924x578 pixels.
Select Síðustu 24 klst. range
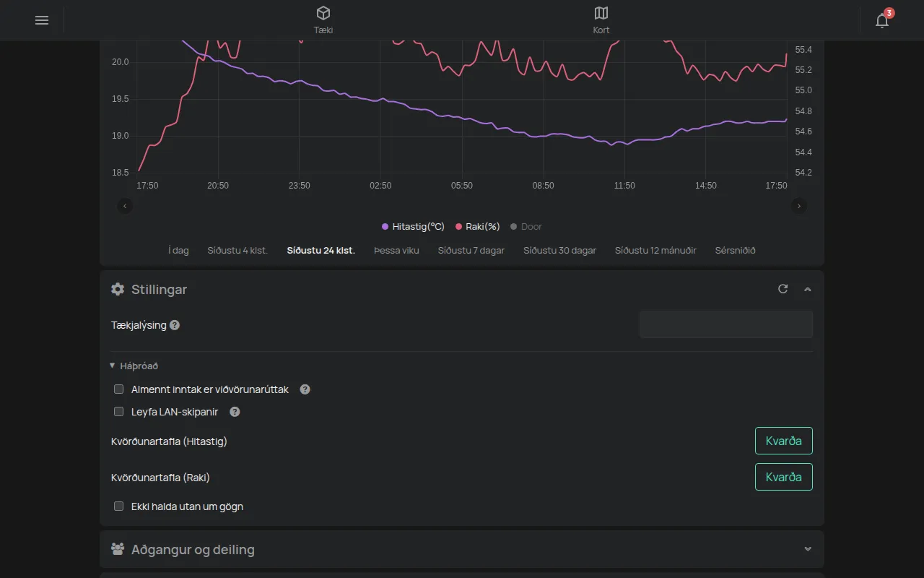pos(321,251)
